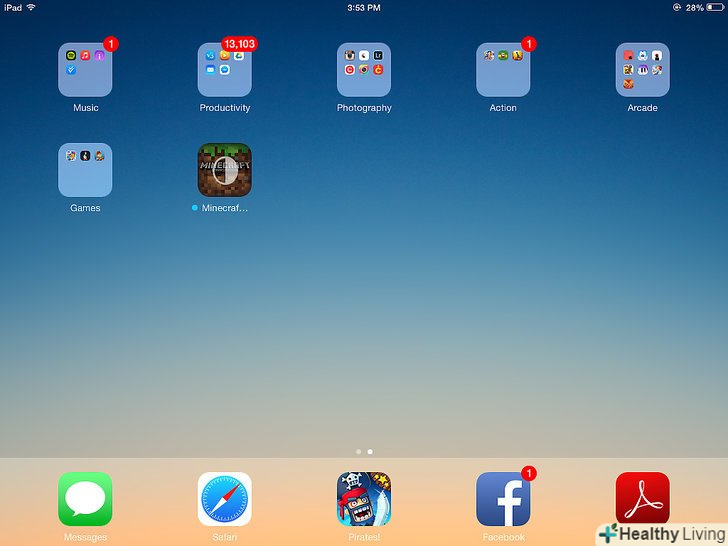Open the Arcade folder
Viewport: 728px width, 546px height.
643,70
